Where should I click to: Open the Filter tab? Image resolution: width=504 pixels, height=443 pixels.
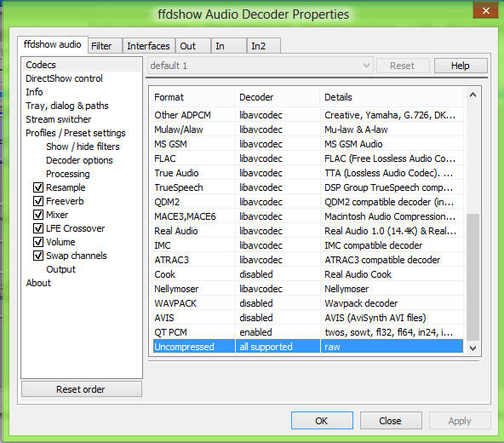coord(105,46)
